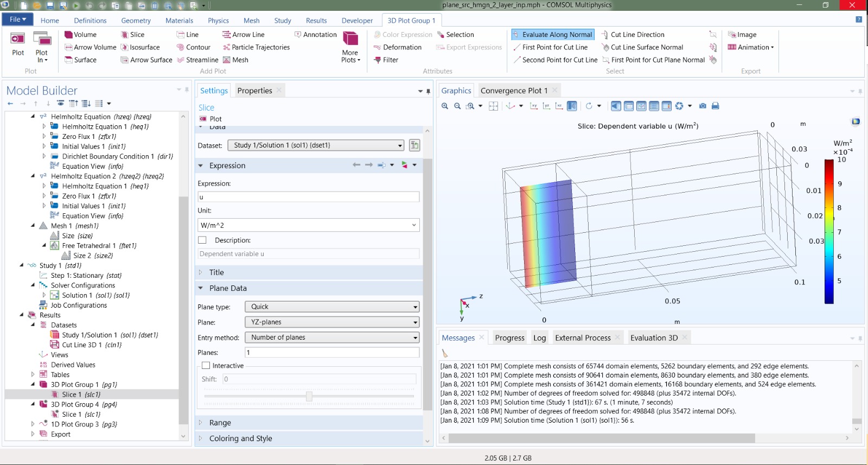The image size is (868, 465).
Task: Take a snapshot with camera icon
Action: (x=703, y=106)
